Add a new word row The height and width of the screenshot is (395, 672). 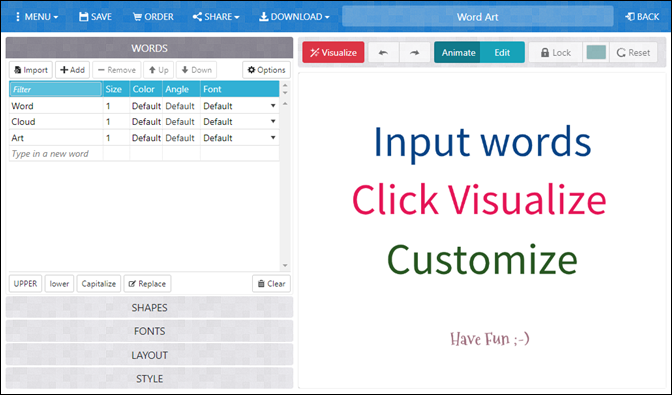click(72, 70)
